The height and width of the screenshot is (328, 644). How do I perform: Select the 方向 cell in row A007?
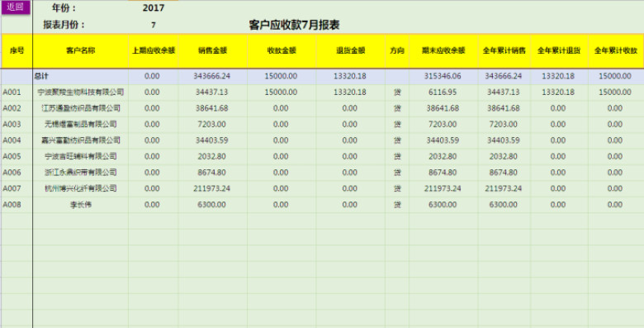397,188
